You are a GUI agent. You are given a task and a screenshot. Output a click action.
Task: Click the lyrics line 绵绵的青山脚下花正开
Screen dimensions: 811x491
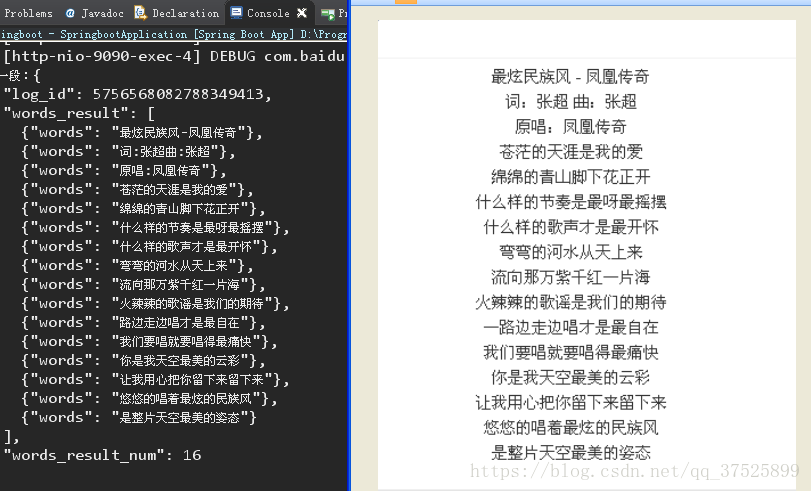click(570, 177)
